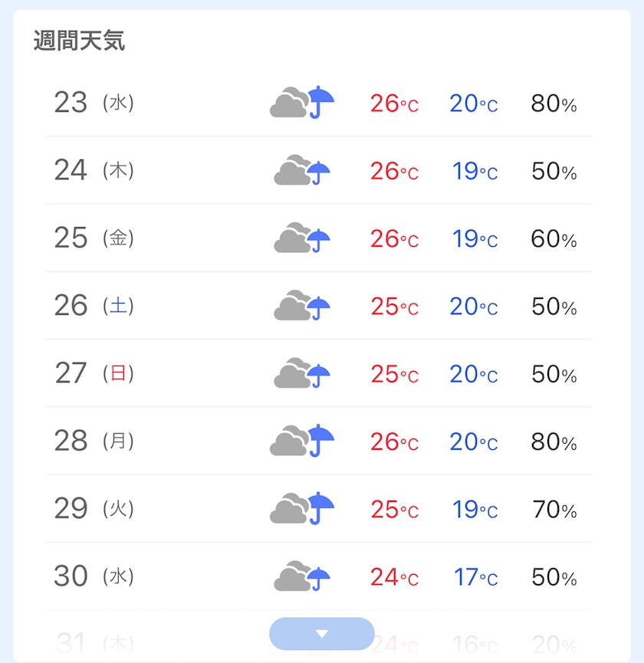The height and width of the screenshot is (663, 644).
Task: Click the cloudy-rain icon for the 24th
Action: [x=302, y=170]
